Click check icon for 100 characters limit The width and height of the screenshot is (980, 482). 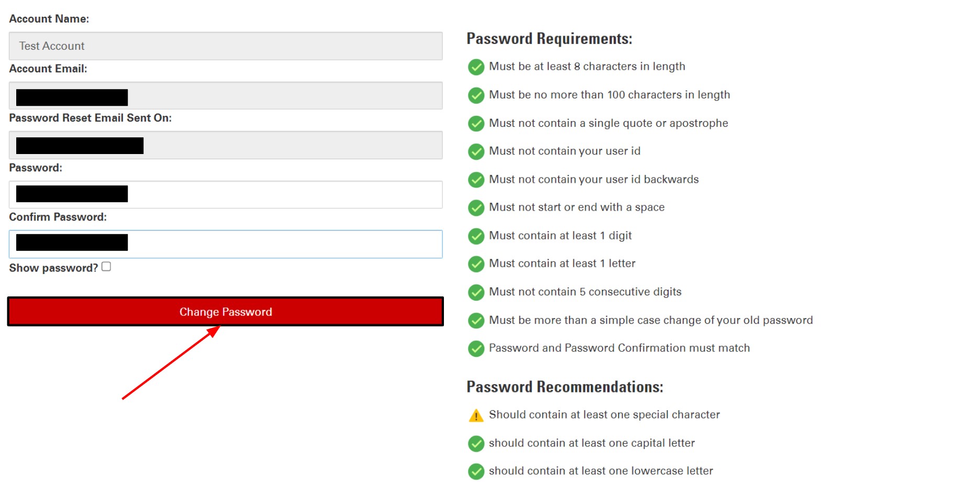point(476,95)
